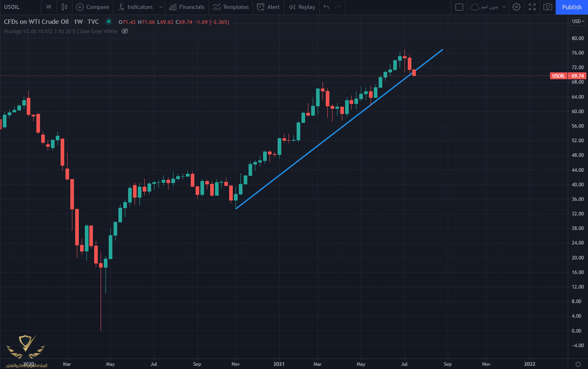Undo the last chart action
Image resolution: width=588 pixels, height=369 pixels.
(x=327, y=7)
